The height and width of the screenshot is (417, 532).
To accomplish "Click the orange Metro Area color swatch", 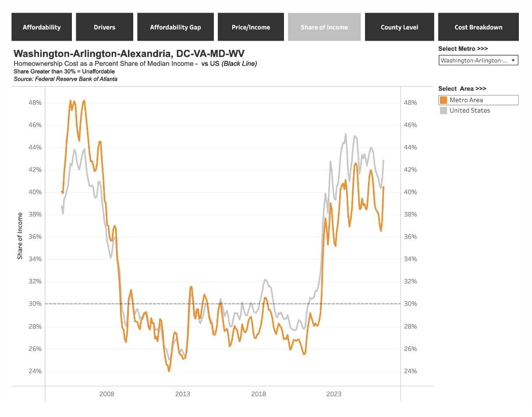I will coord(443,100).
